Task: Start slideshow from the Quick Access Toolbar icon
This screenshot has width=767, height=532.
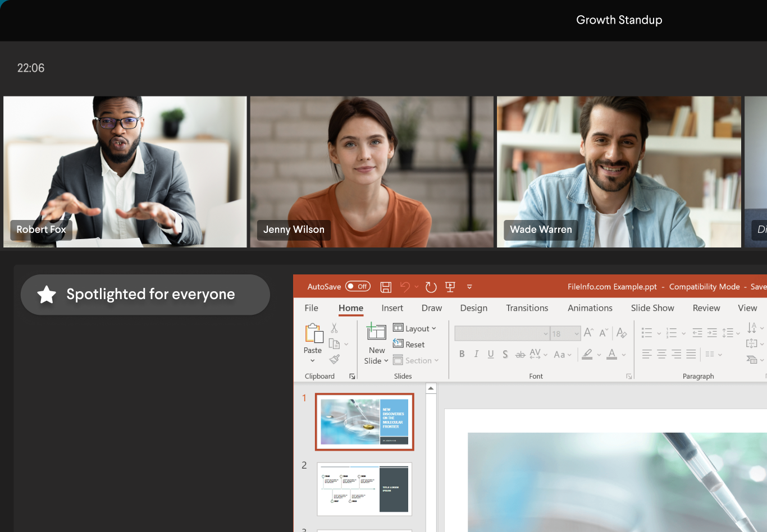Action: (450, 287)
